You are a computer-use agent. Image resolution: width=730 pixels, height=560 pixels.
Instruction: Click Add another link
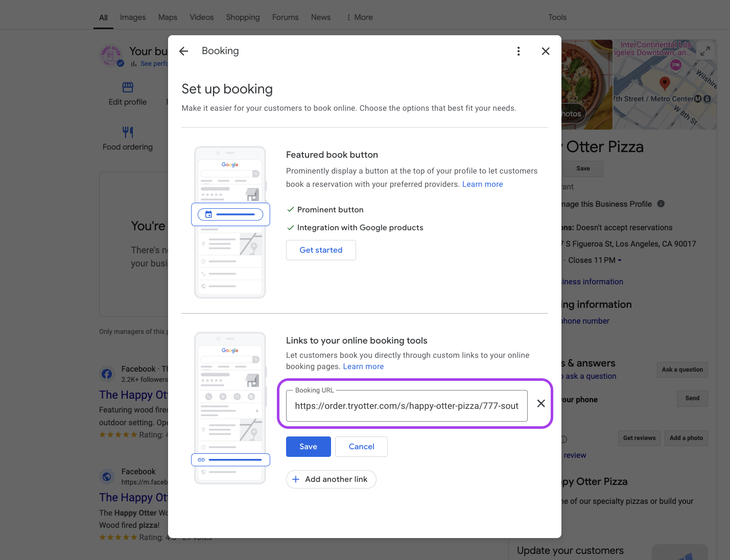(331, 479)
